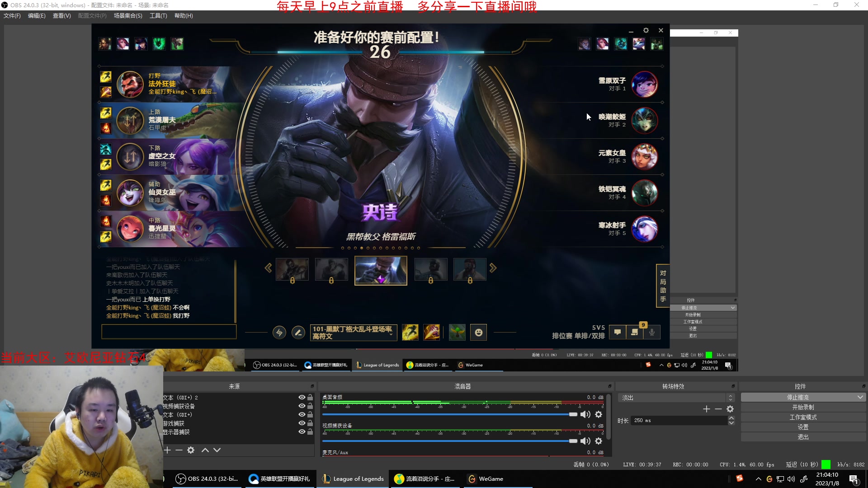
Task: Mute the 桌面音频 channel
Action: (x=585, y=414)
